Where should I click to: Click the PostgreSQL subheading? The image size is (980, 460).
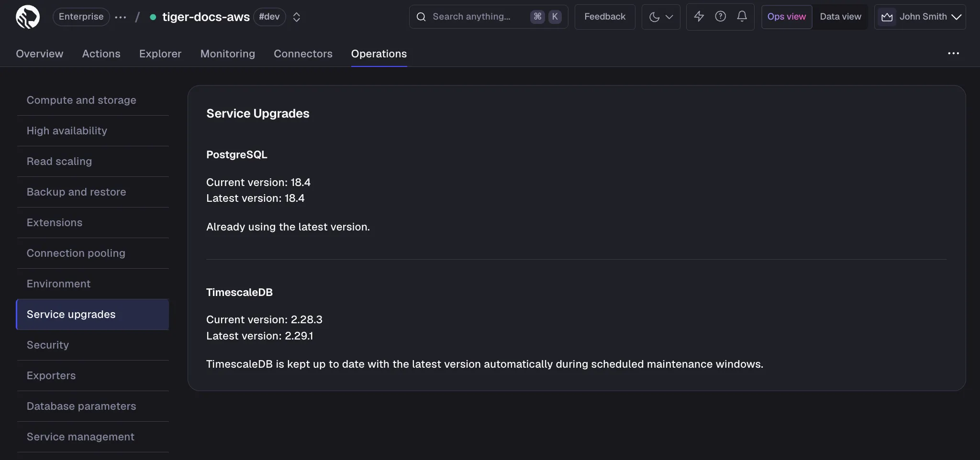(236, 154)
